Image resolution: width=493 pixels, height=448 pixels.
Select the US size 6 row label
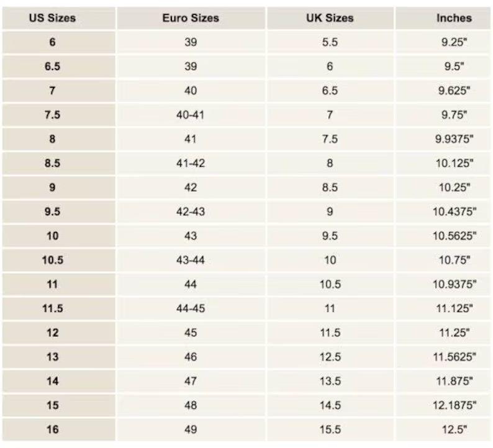52,42
